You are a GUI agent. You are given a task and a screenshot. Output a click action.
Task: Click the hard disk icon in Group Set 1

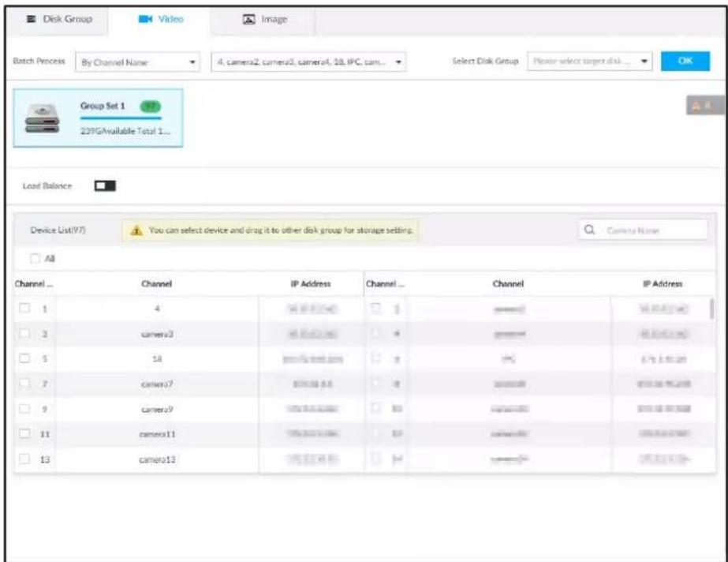pos(42,118)
